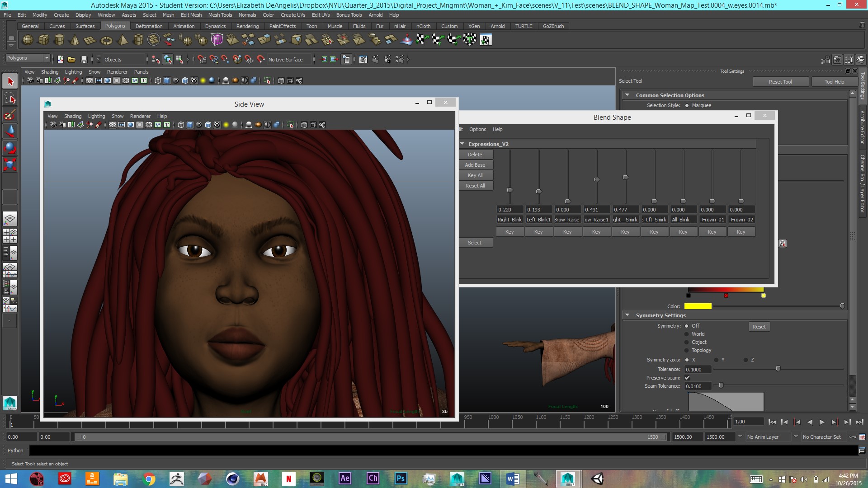The height and width of the screenshot is (488, 868).
Task: Activate the Scale tool cube icon
Action: (x=10, y=164)
